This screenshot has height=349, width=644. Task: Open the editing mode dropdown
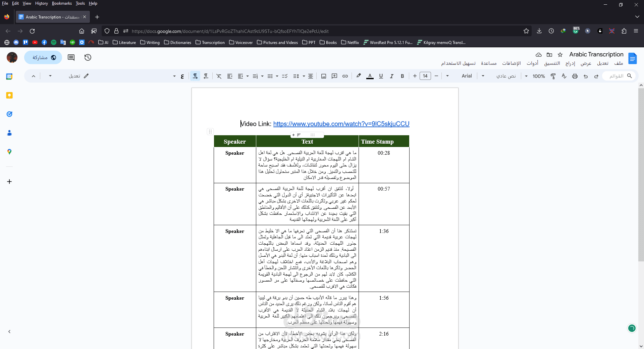(x=69, y=76)
